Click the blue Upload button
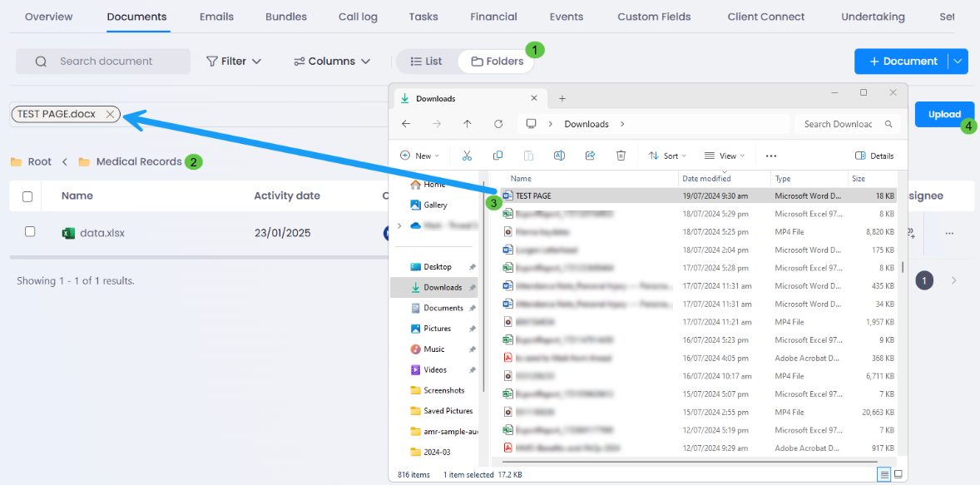Image resolution: width=980 pixels, height=485 pixels. (x=944, y=115)
